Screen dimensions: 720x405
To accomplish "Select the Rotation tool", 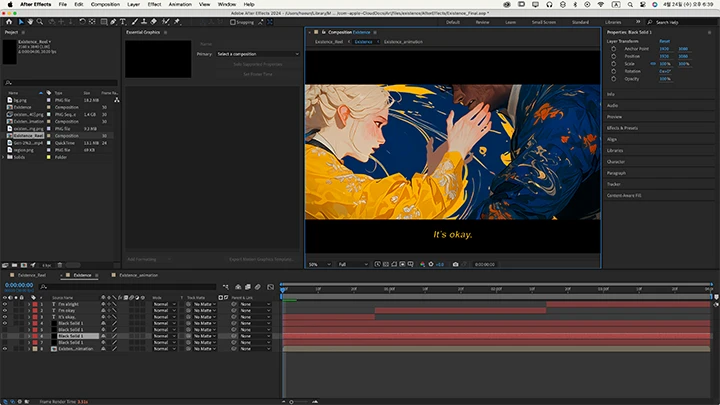I will (x=82, y=22).
